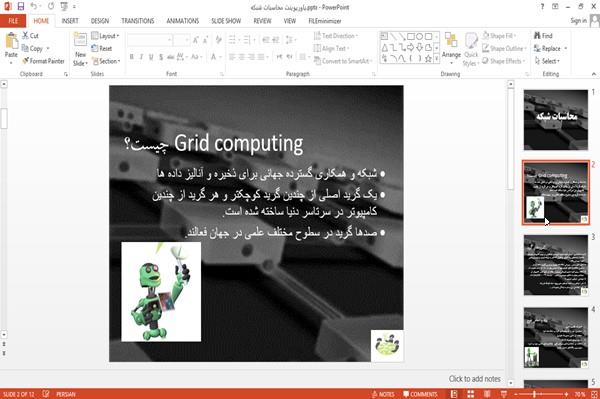Toggle the Comments pane in status bar
This screenshot has width=600, height=399.
(420, 394)
